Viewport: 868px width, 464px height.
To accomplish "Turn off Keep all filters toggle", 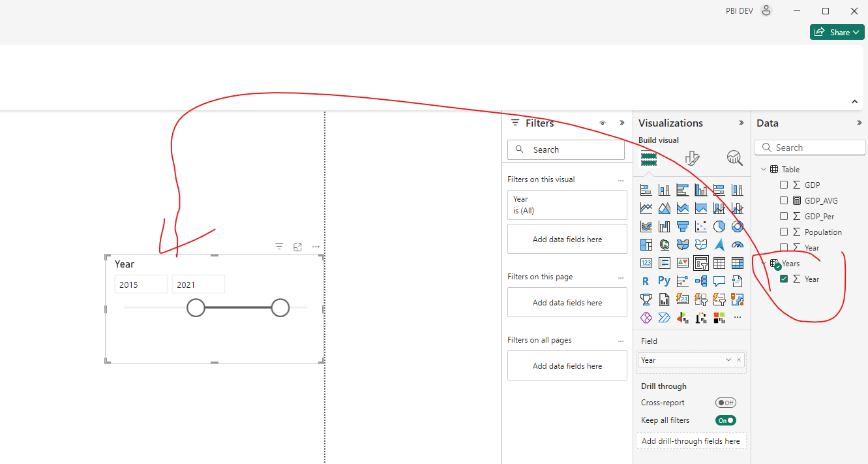I will pyautogui.click(x=726, y=420).
